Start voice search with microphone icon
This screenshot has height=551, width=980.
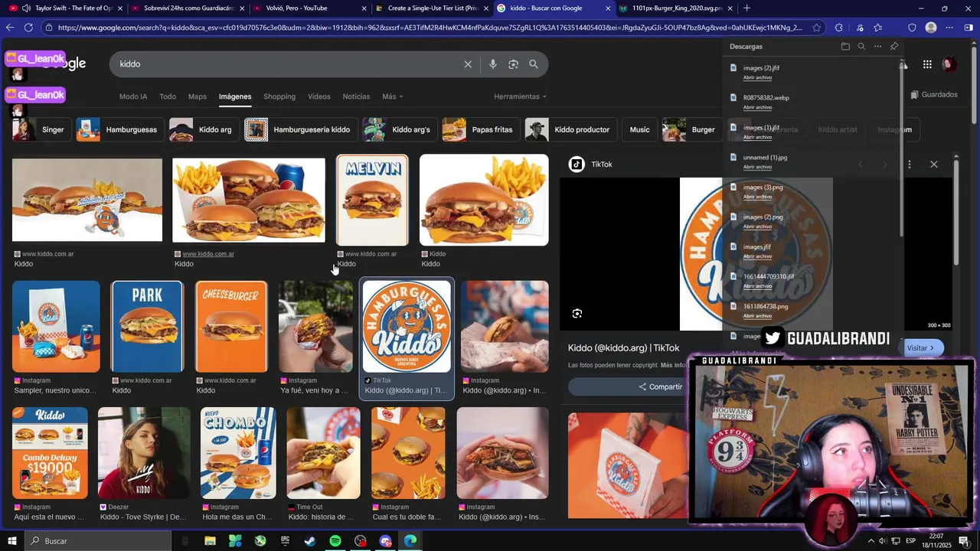coord(492,64)
